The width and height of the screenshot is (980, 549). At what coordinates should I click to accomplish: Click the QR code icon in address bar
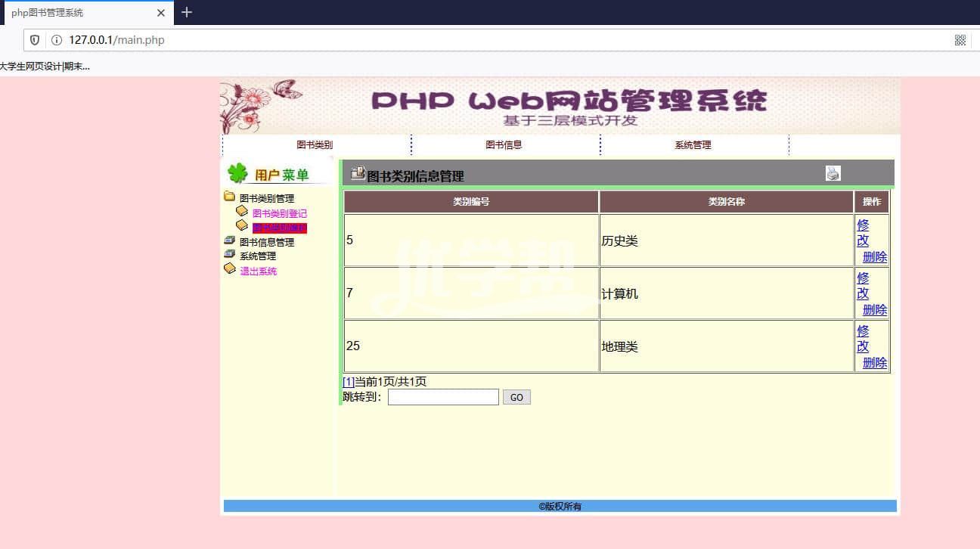coord(960,40)
